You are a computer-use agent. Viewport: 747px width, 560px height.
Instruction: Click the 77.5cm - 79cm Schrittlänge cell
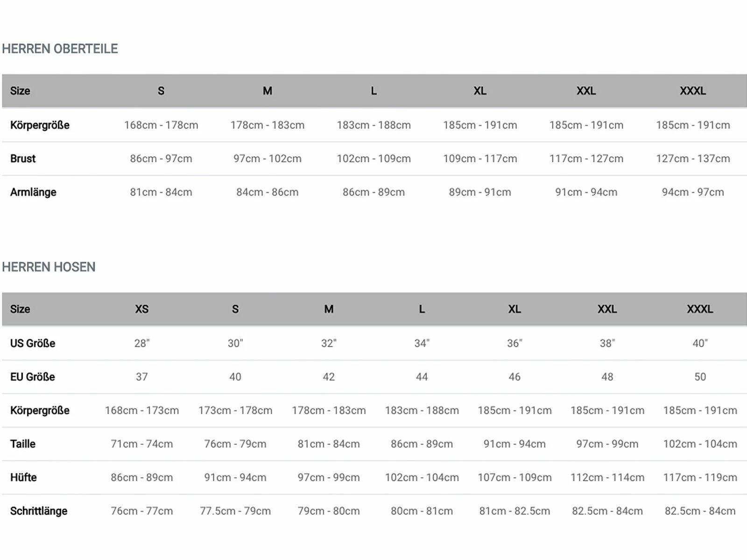point(235,511)
